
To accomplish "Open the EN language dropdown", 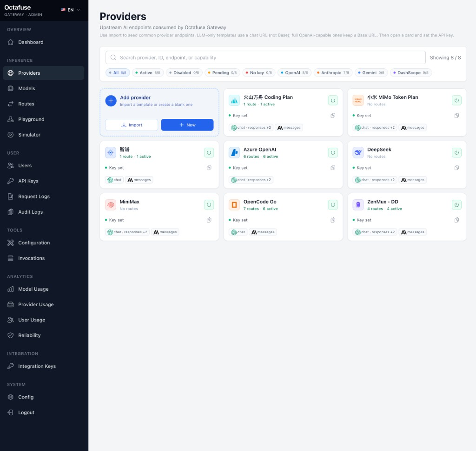I will [71, 10].
